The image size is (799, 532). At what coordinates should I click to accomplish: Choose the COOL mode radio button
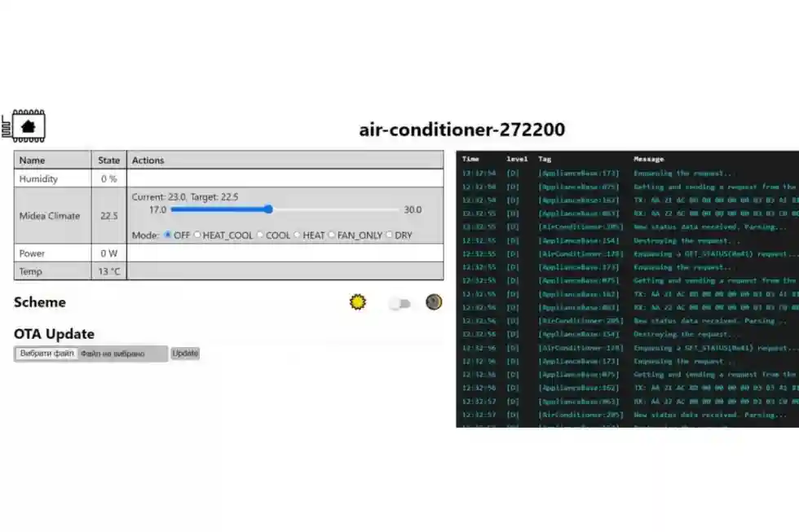tap(261, 235)
